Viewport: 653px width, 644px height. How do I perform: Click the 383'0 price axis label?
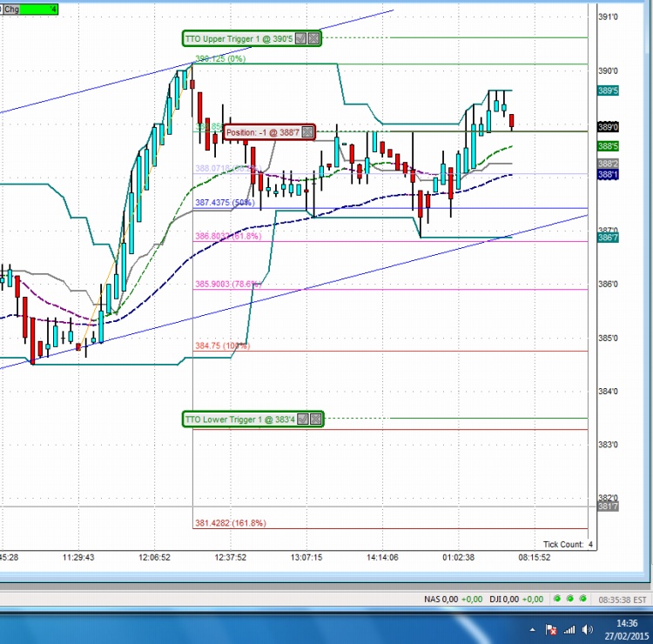608,445
